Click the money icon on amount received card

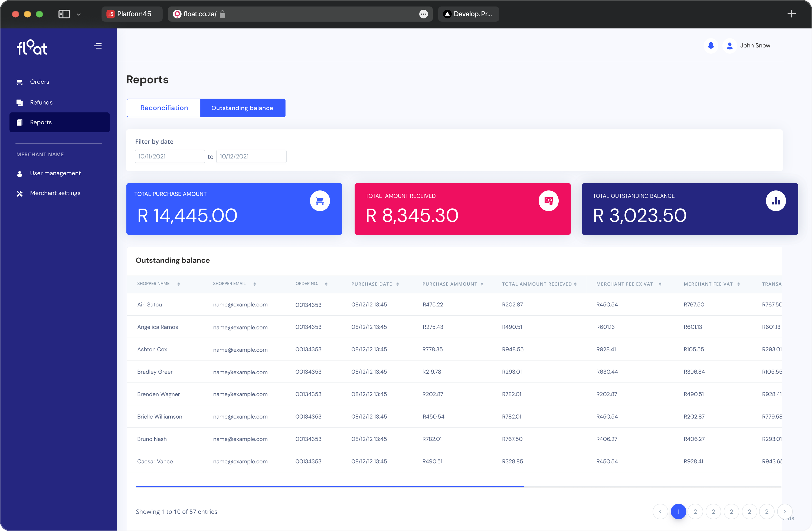(x=548, y=201)
